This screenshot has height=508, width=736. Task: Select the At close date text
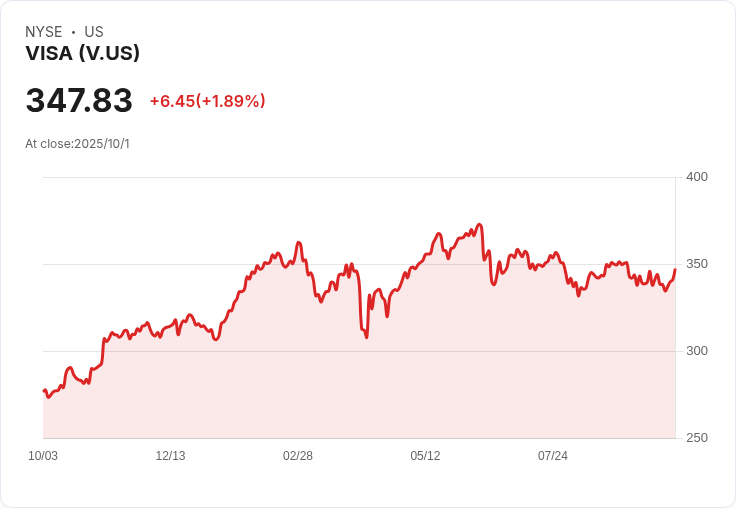pyautogui.click(x=77, y=144)
